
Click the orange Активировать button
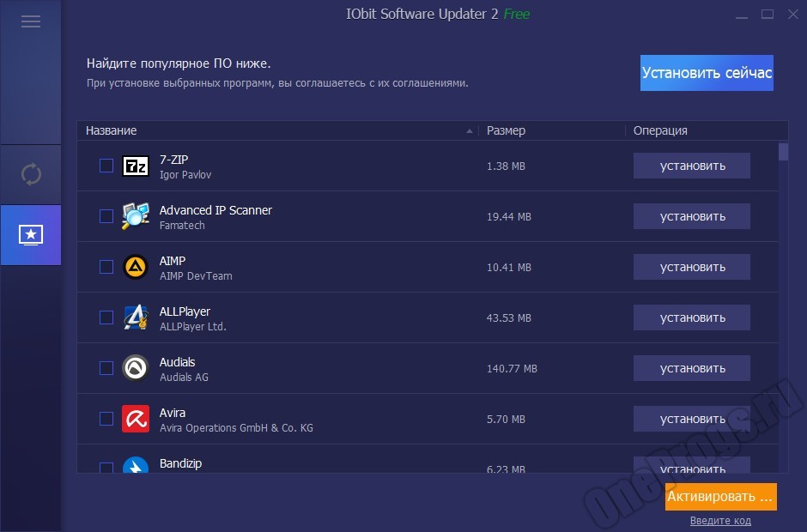tap(720, 497)
